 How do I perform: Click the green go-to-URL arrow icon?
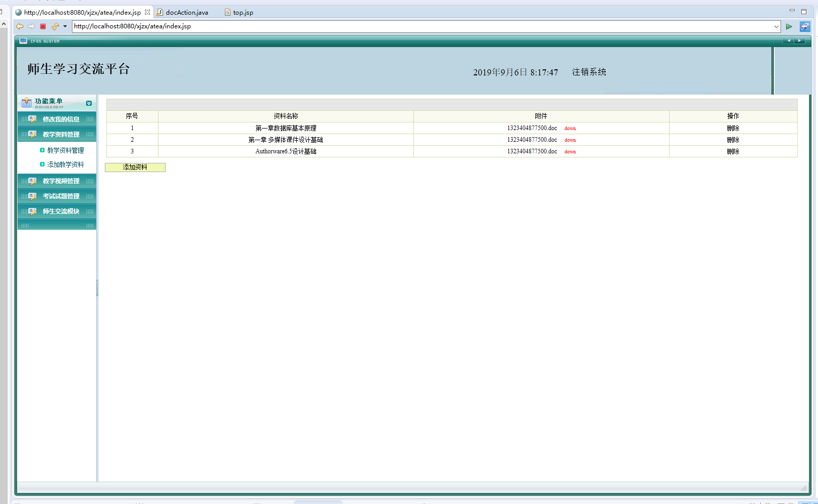tap(789, 26)
